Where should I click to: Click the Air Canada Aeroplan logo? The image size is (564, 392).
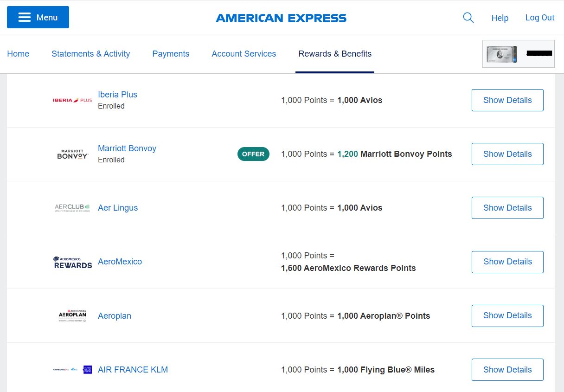coord(72,315)
